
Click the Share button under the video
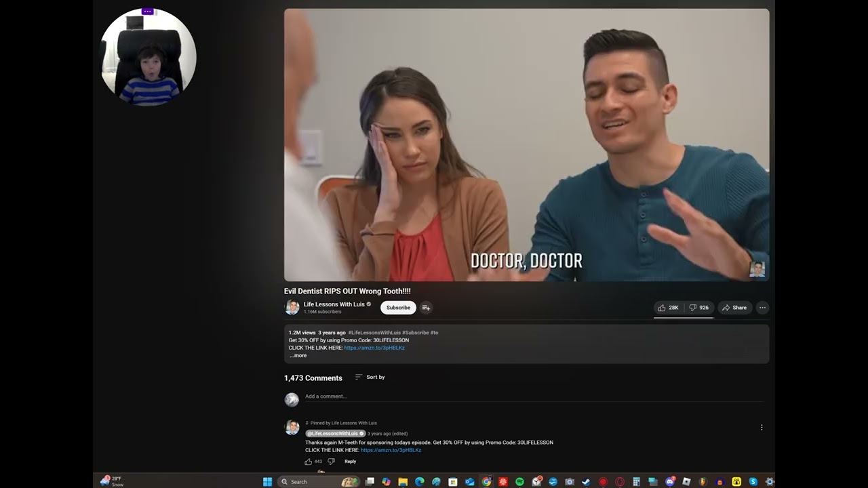pyautogui.click(x=734, y=308)
